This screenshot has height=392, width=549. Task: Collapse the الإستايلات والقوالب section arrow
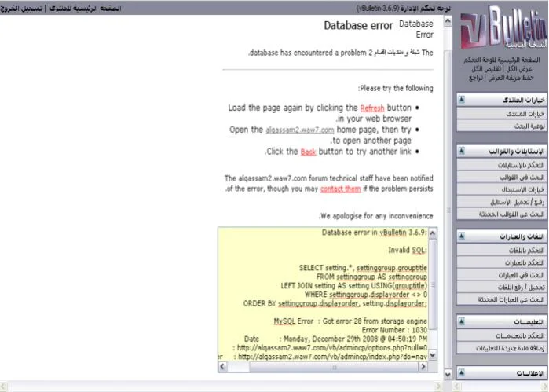pos(461,149)
